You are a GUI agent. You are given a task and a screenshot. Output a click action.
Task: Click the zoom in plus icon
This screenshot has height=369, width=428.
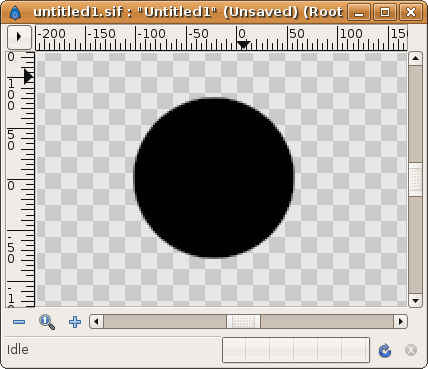click(x=75, y=322)
